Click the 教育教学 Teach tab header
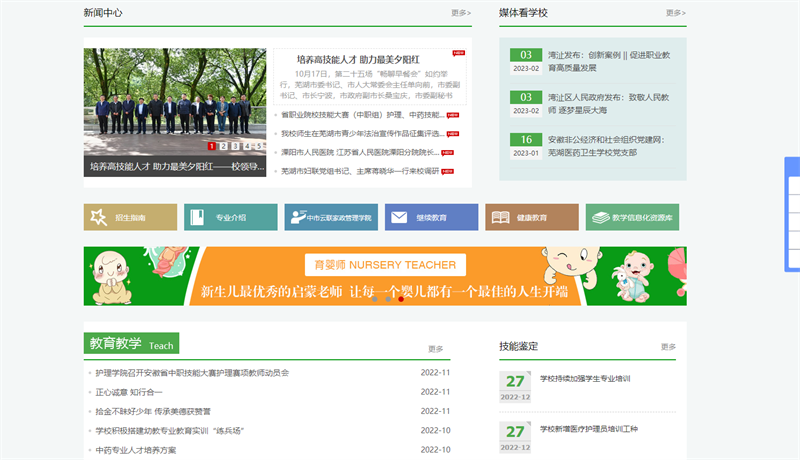 [131, 343]
